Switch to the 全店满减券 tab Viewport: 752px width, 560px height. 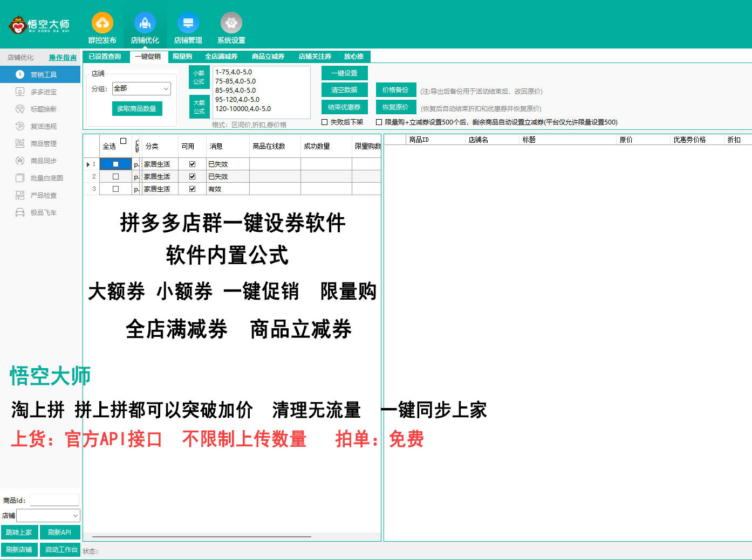(221, 57)
